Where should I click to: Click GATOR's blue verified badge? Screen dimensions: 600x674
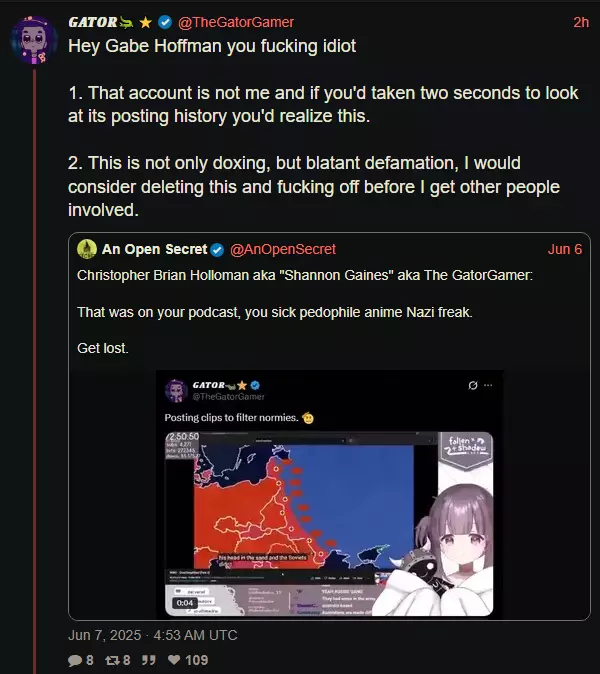click(x=165, y=22)
